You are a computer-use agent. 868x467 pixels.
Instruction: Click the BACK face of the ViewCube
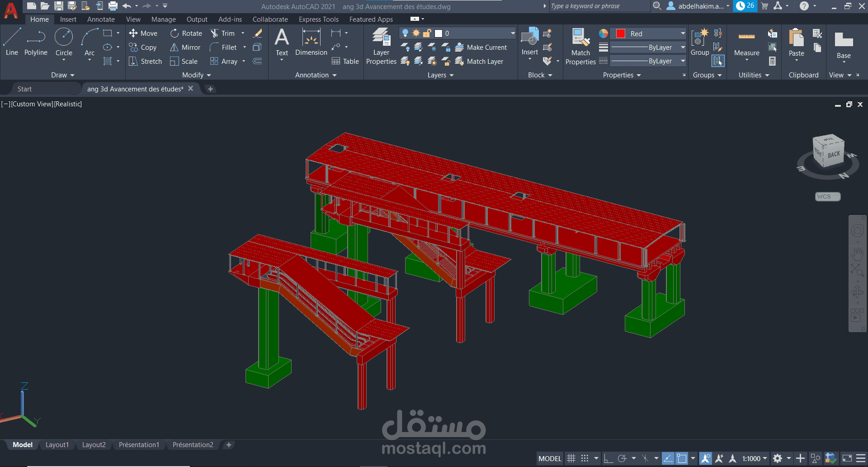834,155
